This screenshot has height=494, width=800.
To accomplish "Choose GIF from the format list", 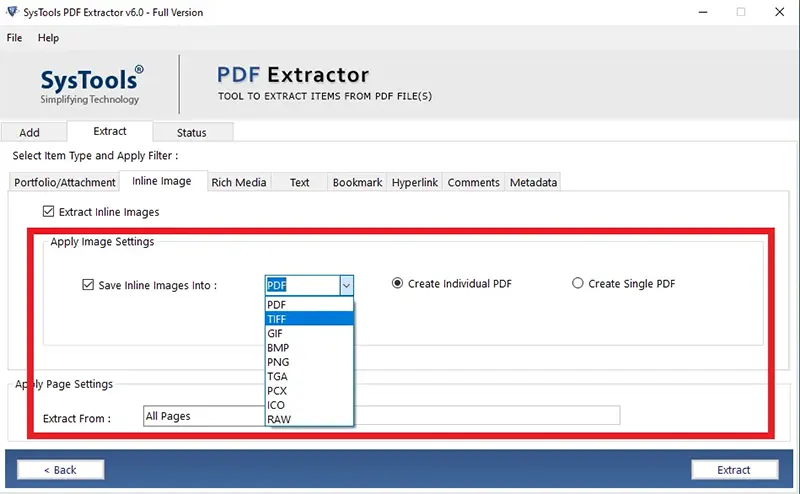I will (309, 333).
